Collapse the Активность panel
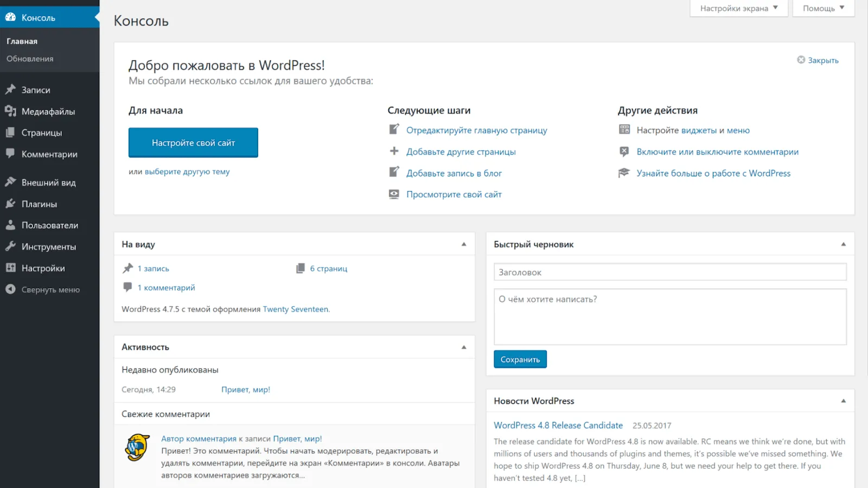The height and width of the screenshot is (488, 868). 464,347
